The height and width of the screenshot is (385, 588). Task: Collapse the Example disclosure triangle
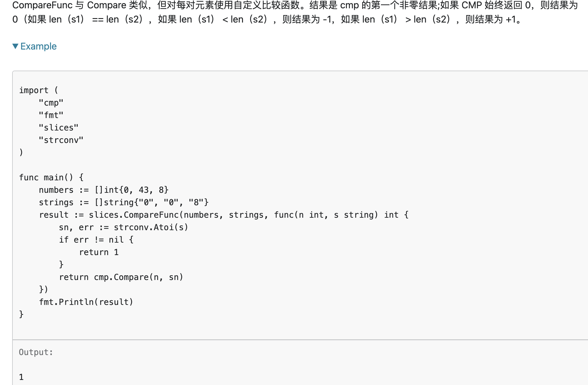[15, 46]
